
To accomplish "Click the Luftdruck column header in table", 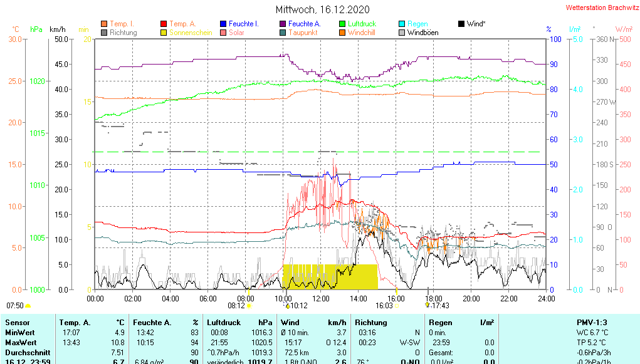I will (x=224, y=322).
